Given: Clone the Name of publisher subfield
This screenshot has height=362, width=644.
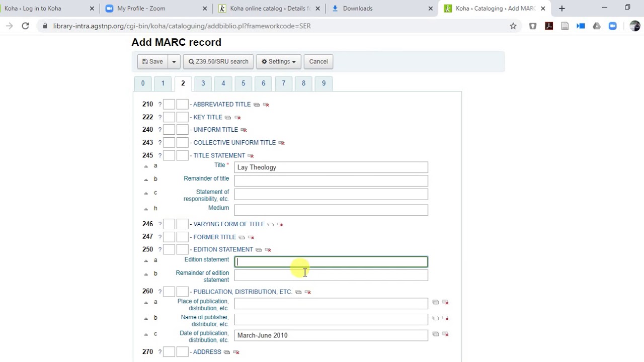Looking at the screenshot, I should (x=436, y=318).
